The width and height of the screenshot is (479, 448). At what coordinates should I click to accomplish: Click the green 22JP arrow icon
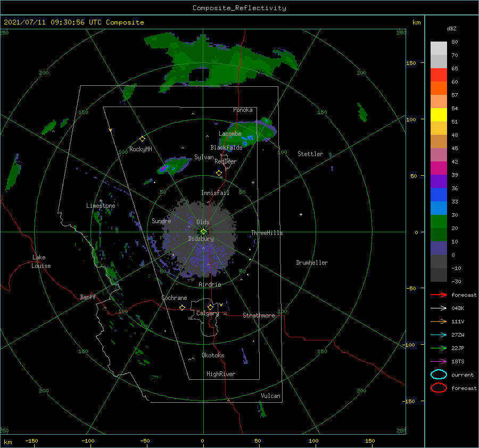point(439,348)
